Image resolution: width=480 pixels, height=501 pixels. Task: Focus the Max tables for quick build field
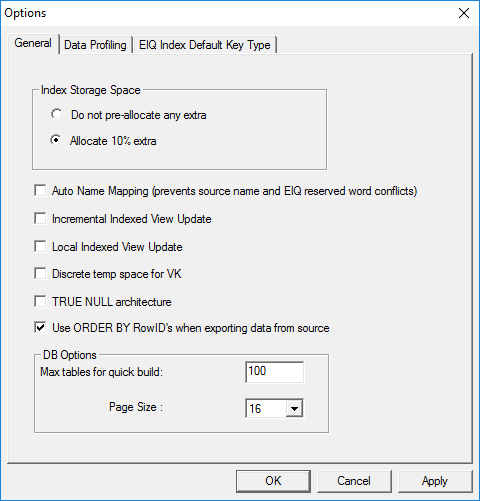click(x=275, y=372)
